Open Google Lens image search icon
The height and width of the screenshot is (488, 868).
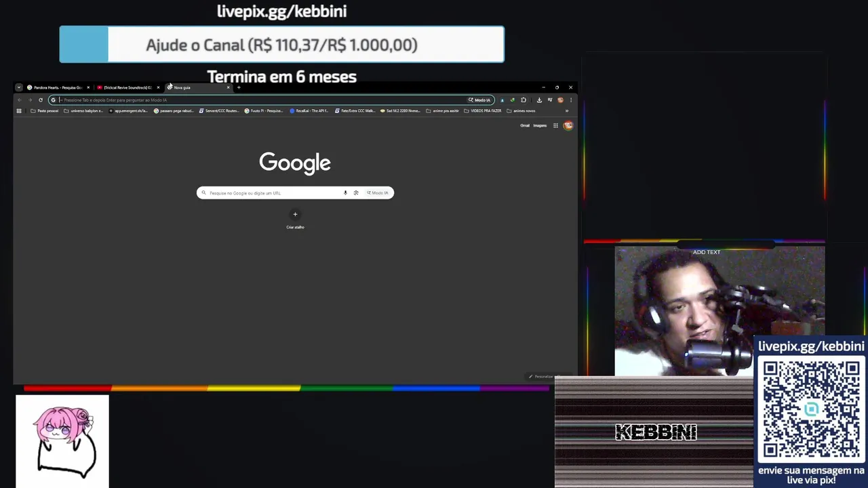tap(356, 193)
